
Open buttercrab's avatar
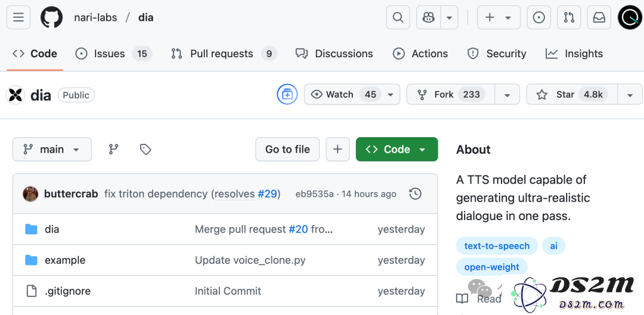point(30,194)
